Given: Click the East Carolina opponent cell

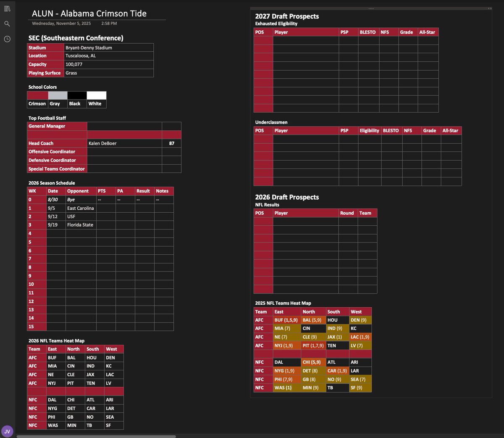Looking at the screenshot, I should (x=81, y=208).
